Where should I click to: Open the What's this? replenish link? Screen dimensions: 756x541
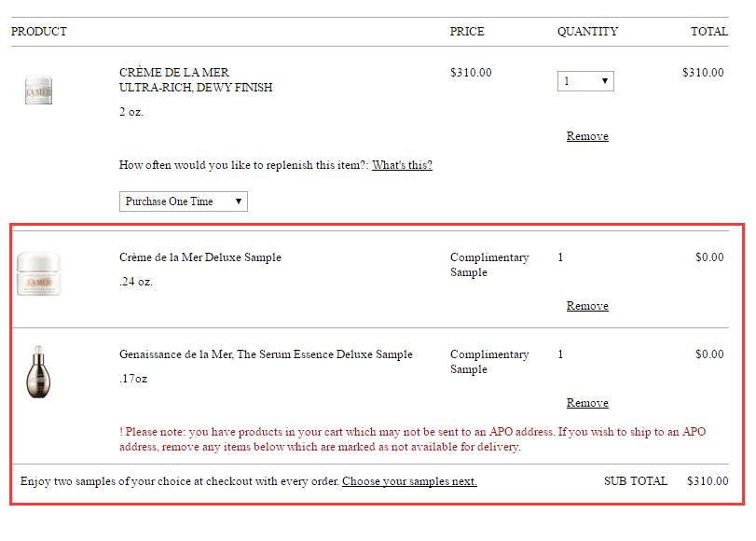[402, 165]
